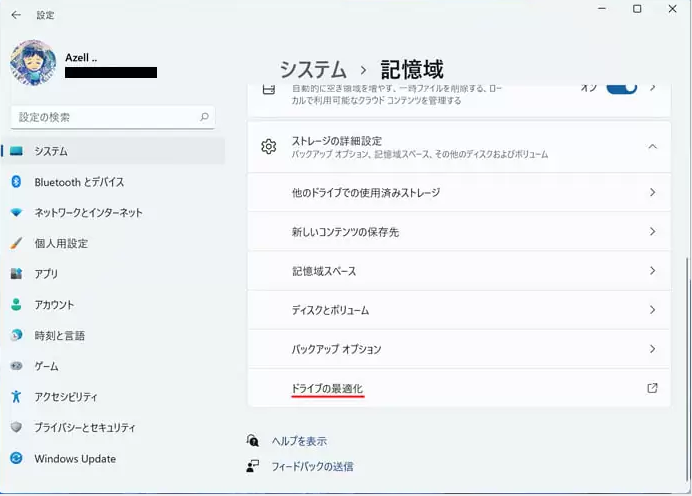Open プライバシーとセキュリティ settings
The image size is (692, 496).
pos(113,427)
